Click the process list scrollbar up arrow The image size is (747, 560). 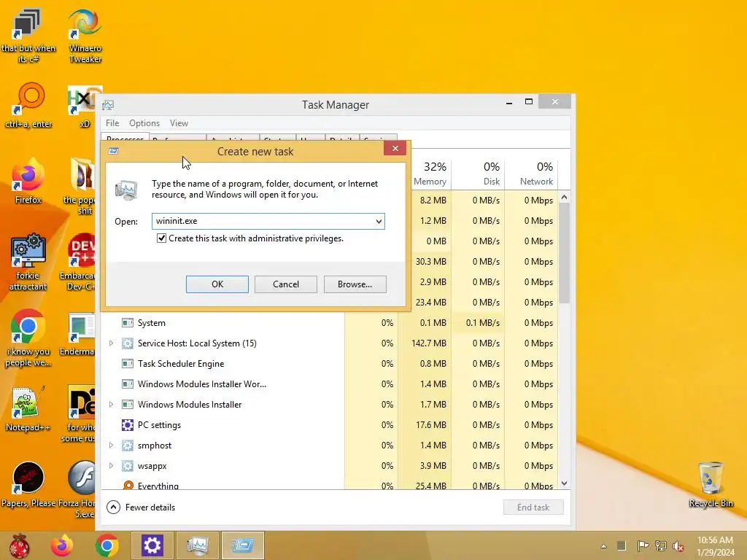[x=564, y=197]
